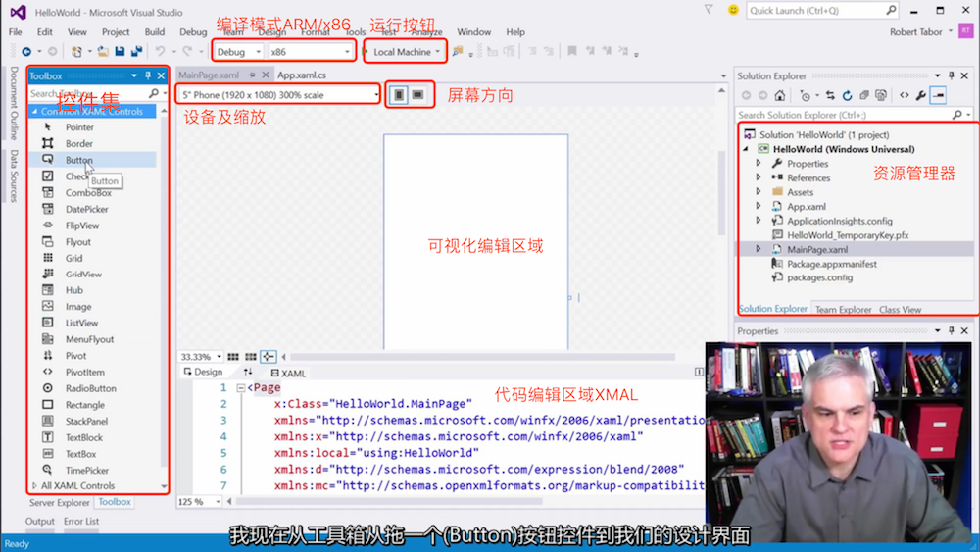Collapse the Page element in code editor
980x552 pixels.
241,388
